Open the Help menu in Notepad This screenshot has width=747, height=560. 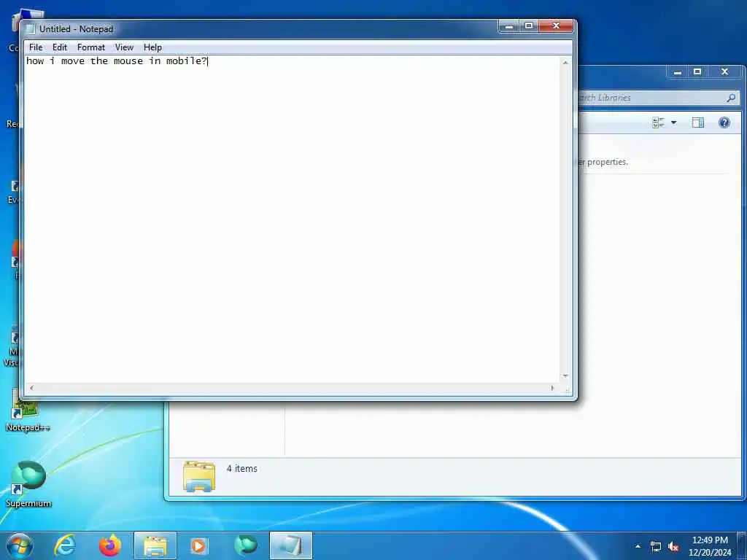[x=152, y=47]
